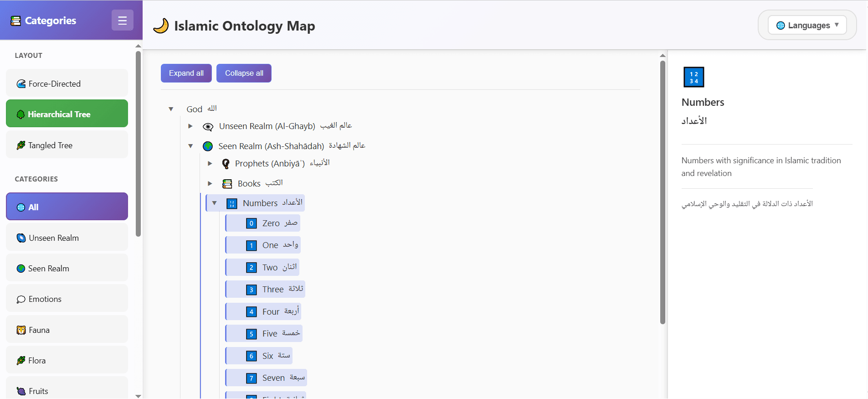Select the Zero tree label

click(271, 223)
